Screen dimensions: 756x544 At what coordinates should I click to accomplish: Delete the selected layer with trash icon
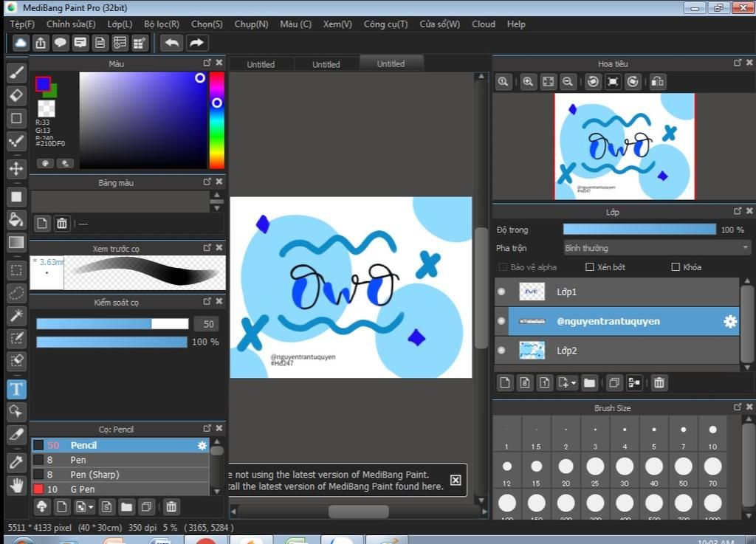click(x=659, y=383)
